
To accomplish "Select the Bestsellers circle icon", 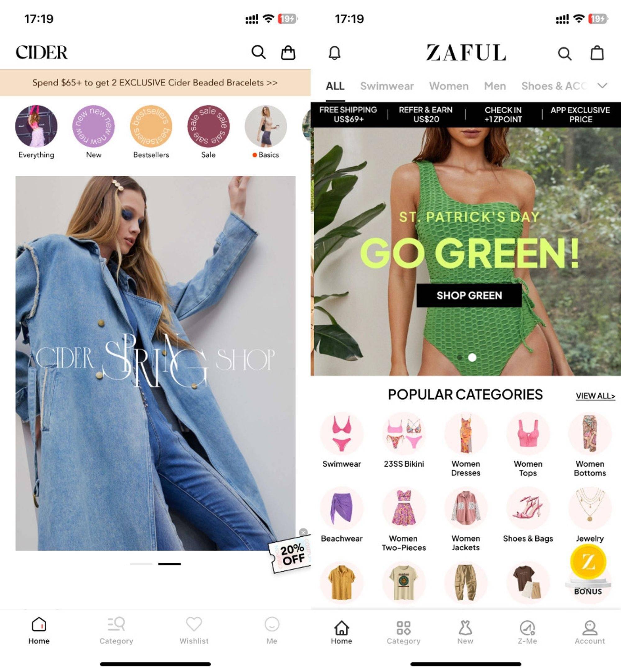I will tap(151, 125).
